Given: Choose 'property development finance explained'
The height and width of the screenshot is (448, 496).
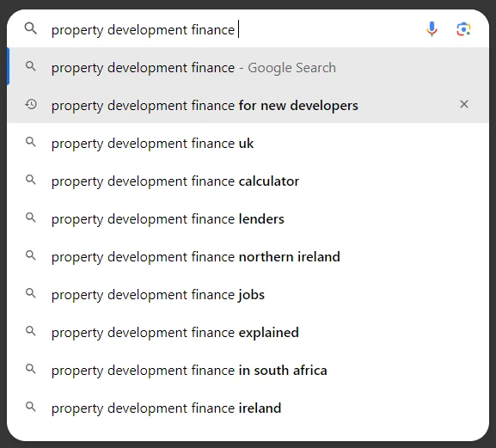Looking at the screenshot, I should pos(248,331).
